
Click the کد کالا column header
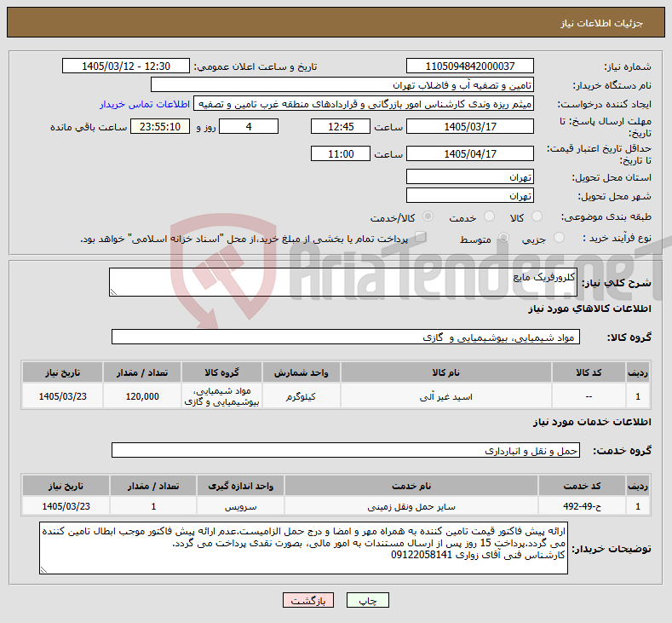point(589,372)
